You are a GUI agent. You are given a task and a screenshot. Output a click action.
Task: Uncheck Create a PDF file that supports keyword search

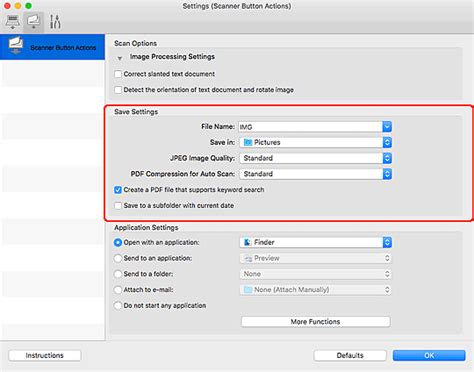[118, 190]
